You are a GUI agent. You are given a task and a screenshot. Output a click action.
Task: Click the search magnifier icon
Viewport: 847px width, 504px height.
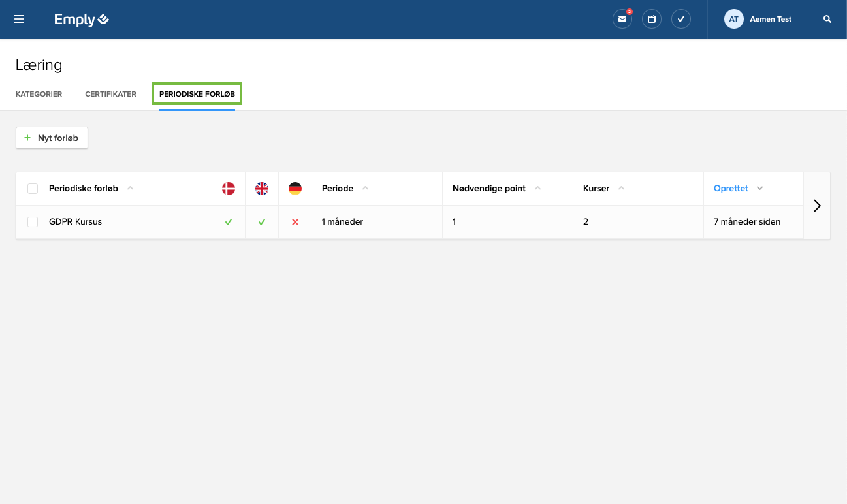tap(827, 19)
